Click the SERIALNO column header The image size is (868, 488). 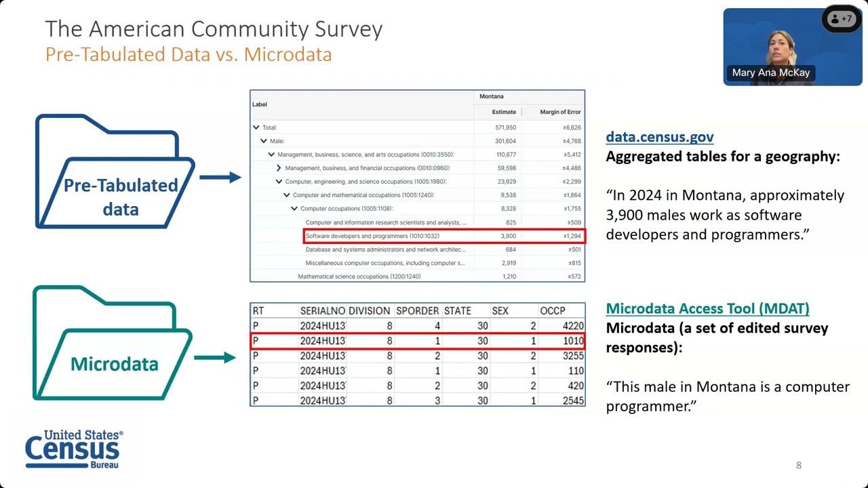coord(323,311)
